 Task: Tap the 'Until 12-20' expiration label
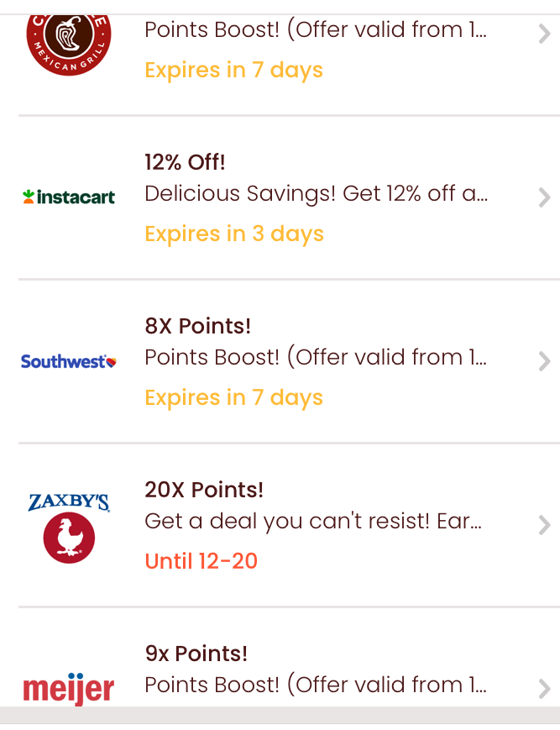click(201, 561)
